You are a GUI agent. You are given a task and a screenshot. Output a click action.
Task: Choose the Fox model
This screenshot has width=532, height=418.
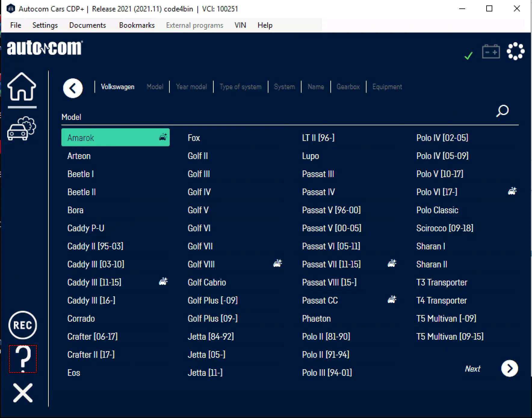coord(194,138)
